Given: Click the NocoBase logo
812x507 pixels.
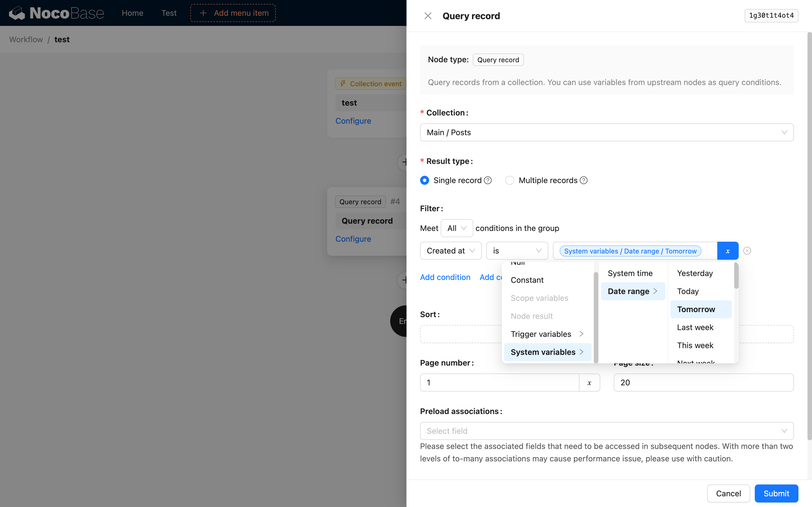Looking at the screenshot, I should (56, 13).
